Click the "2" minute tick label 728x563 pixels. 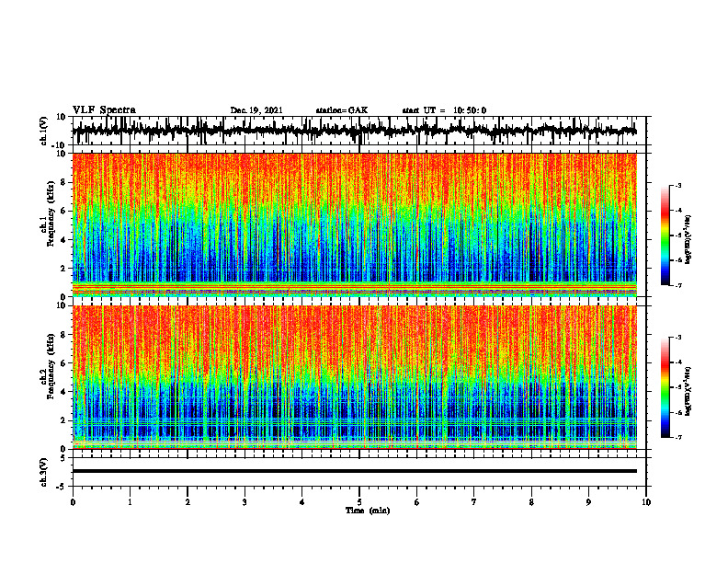coord(188,502)
